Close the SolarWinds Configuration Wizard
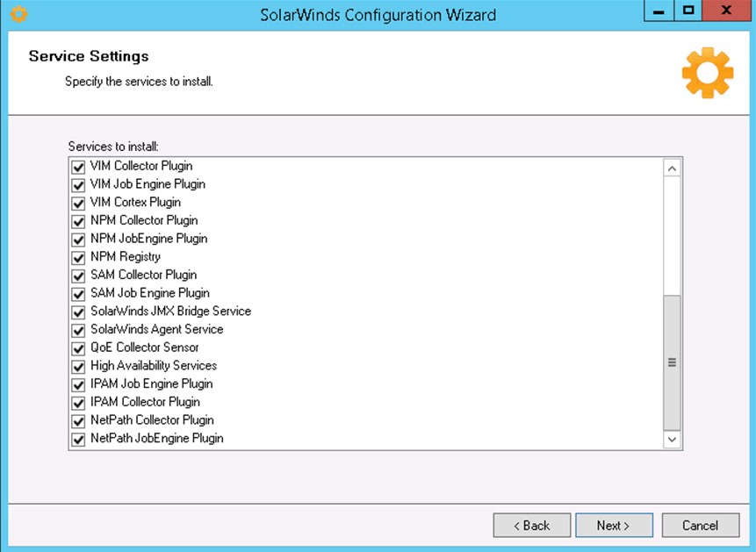Viewport: 756px width, 552px height. pyautogui.click(x=725, y=11)
